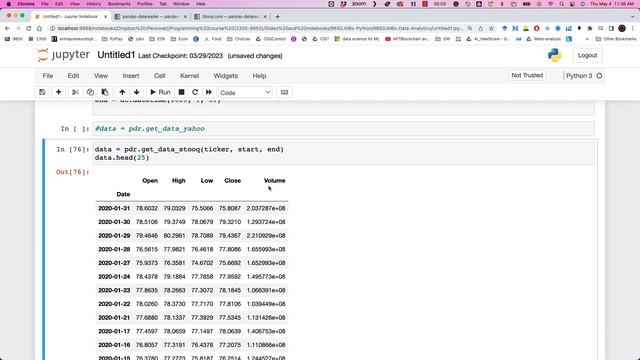This screenshot has width=640, height=360.
Task: Select Untitled1 Jupyter Notebook browser tab
Action: (x=70, y=17)
